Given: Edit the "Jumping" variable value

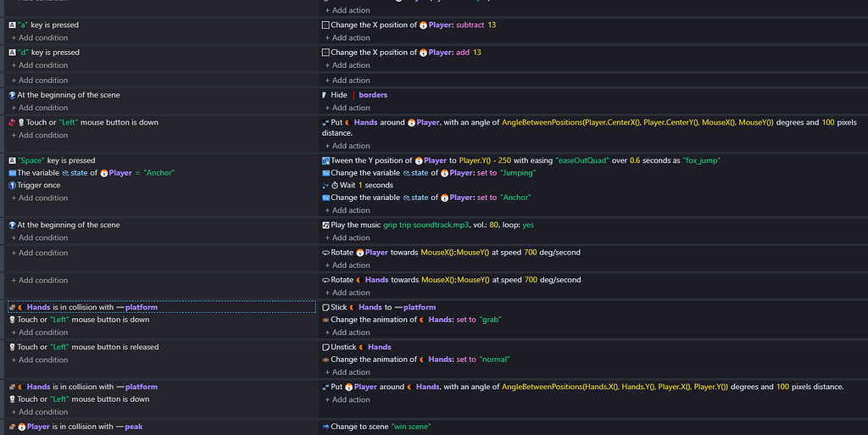Looking at the screenshot, I should tap(518, 173).
